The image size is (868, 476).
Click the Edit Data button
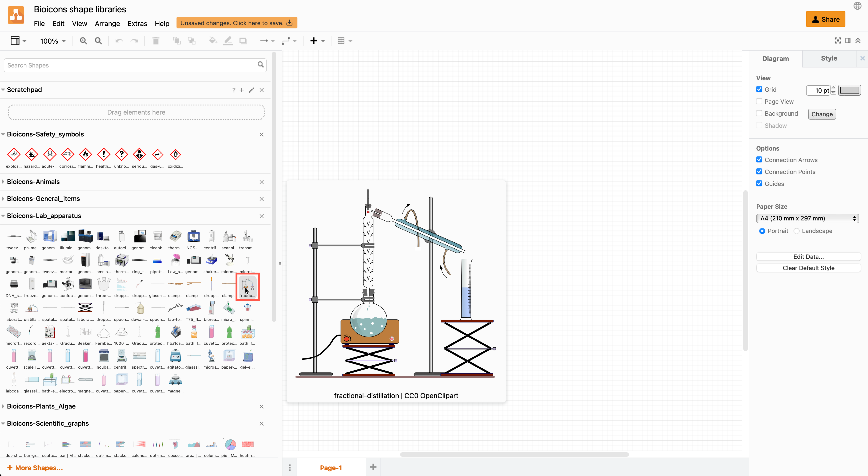pyautogui.click(x=808, y=256)
